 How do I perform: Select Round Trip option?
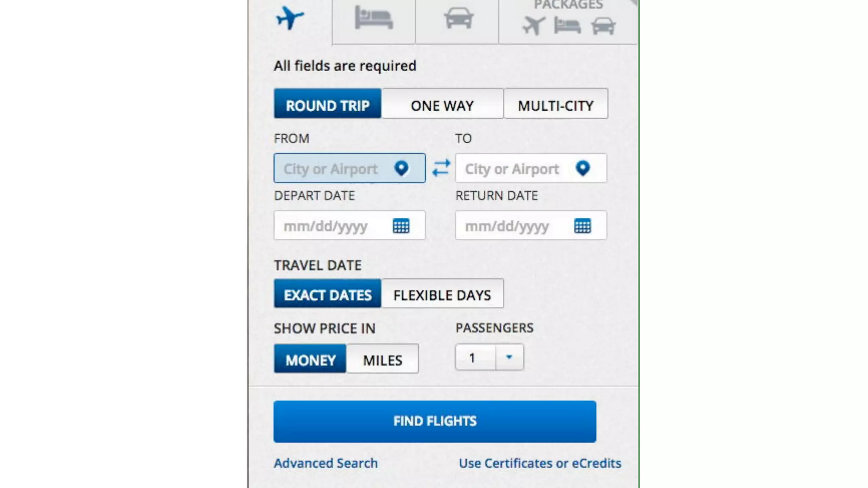(x=328, y=105)
